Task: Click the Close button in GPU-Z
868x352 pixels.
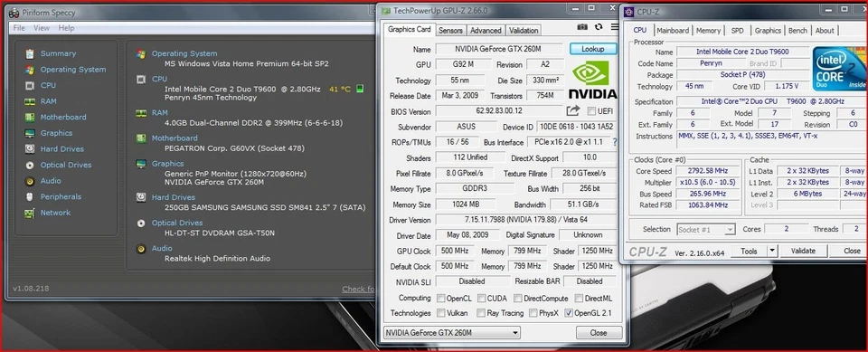Action: point(599,333)
